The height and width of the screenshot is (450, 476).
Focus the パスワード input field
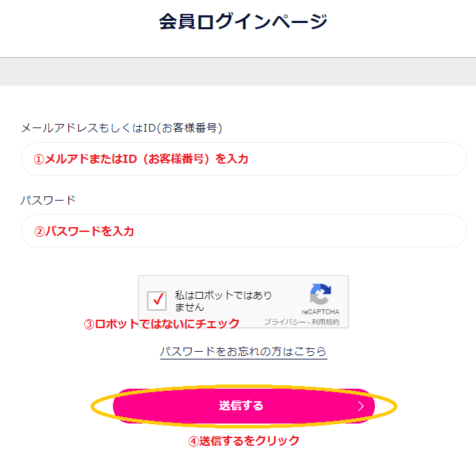pos(243,231)
